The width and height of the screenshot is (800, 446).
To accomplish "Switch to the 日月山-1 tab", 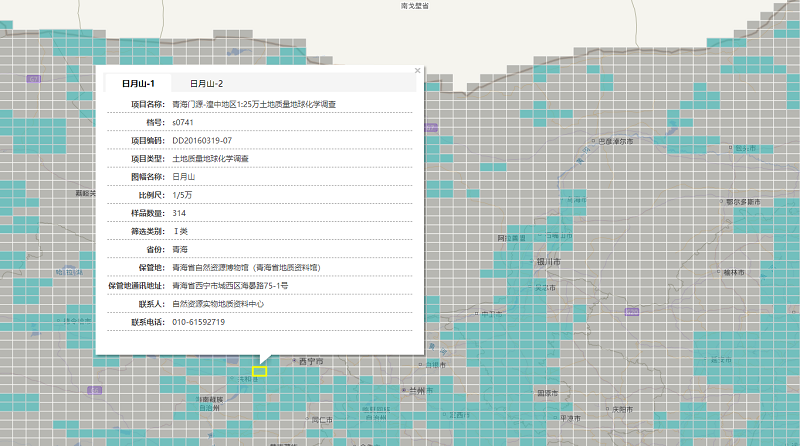I will click(x=138, y=83).
